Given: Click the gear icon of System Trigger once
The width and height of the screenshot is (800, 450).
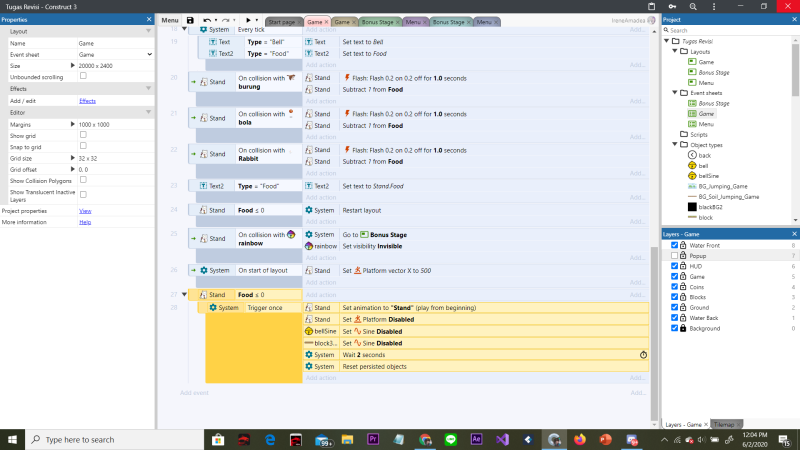Looking at the screenshot, I should pos(213,308).
